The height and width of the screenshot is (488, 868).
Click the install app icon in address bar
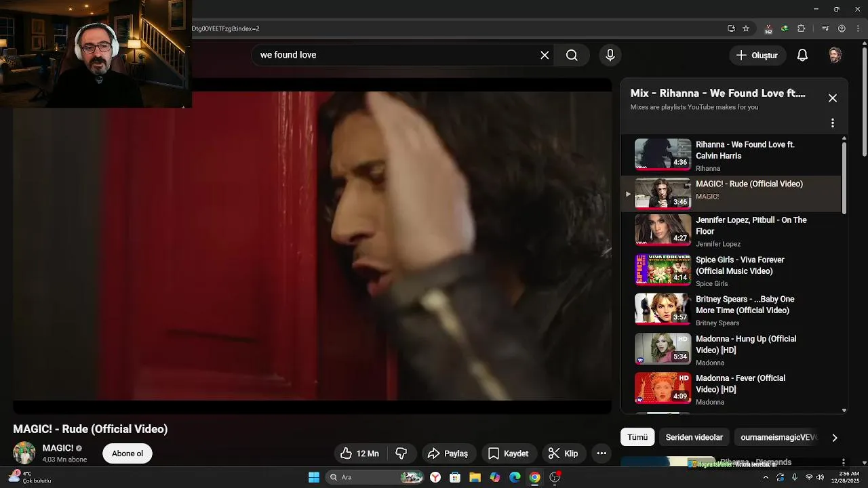point(731,28)
